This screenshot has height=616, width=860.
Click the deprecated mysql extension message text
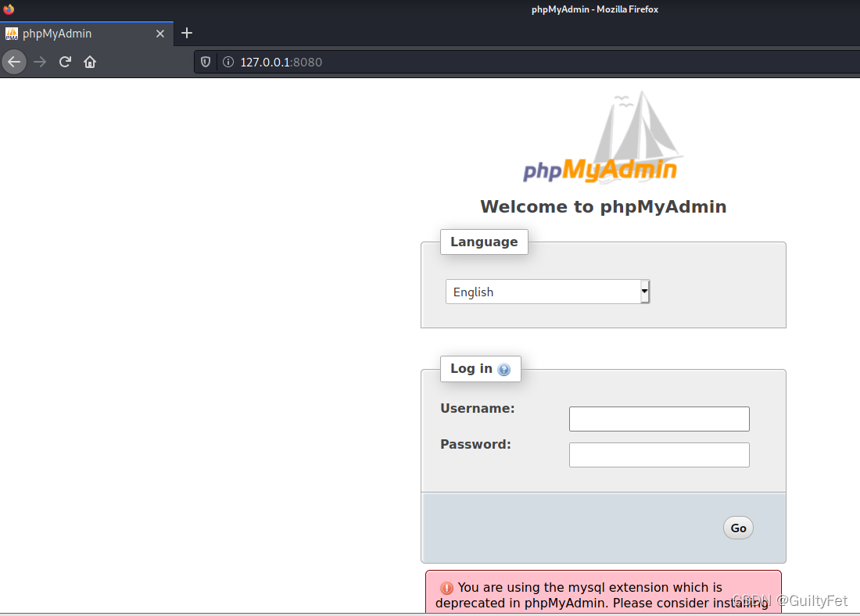pyautogui.click(x=602, y=595)
